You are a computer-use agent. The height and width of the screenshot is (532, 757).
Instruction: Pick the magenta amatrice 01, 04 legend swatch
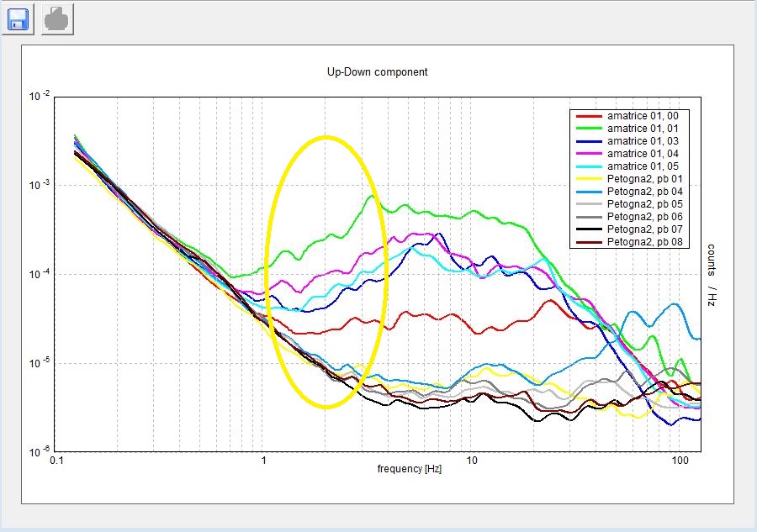tap(588, 154)
